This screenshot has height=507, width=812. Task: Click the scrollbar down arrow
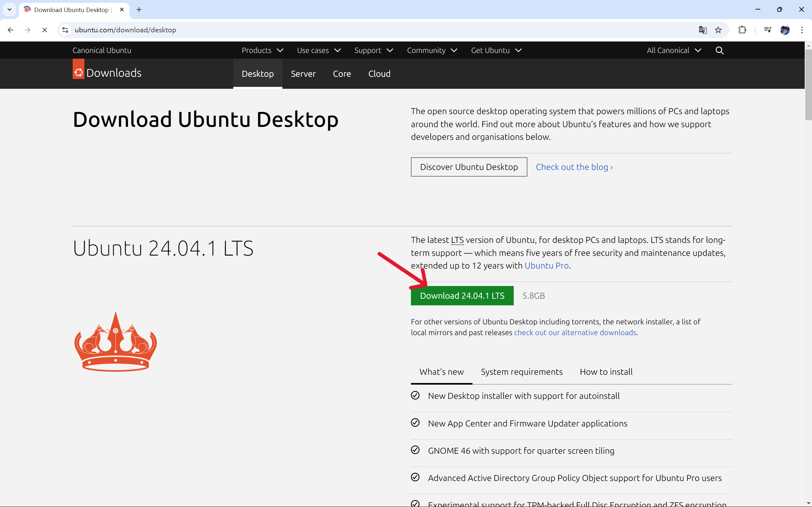pyautogui.click(x=808, y=503)
